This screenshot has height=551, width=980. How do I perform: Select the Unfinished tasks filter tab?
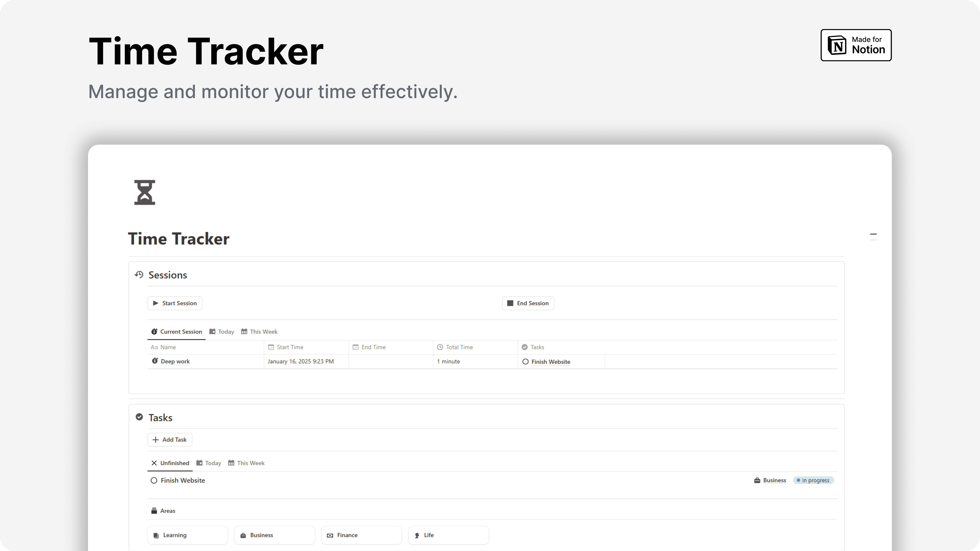point(170,463)
